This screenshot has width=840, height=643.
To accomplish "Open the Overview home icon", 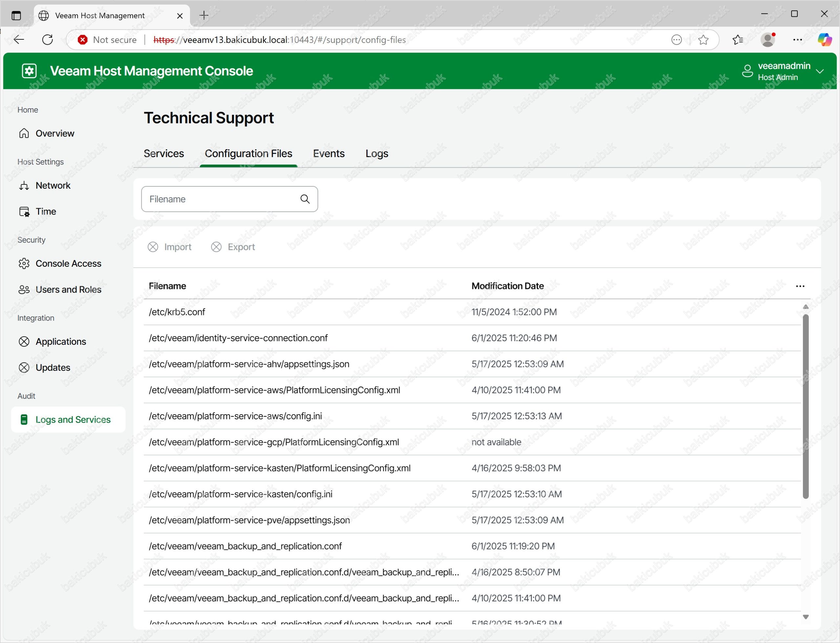I will coord(24,133).
